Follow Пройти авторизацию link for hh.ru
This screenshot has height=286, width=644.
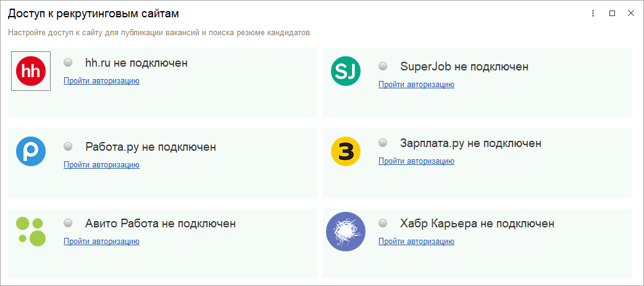[101, 80]
